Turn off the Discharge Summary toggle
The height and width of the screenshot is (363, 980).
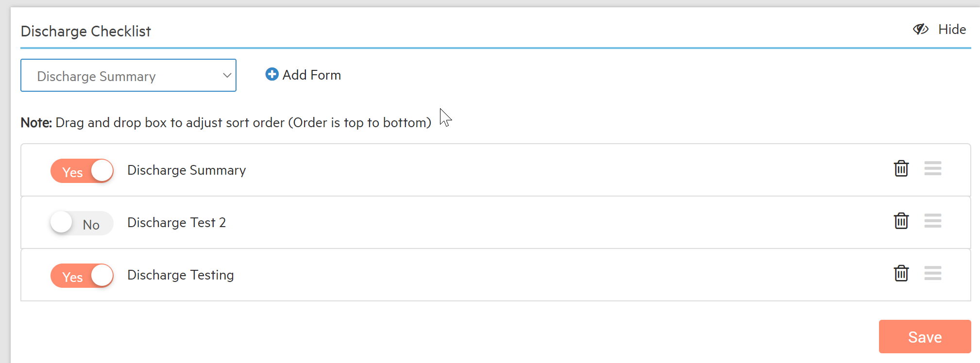82,171
